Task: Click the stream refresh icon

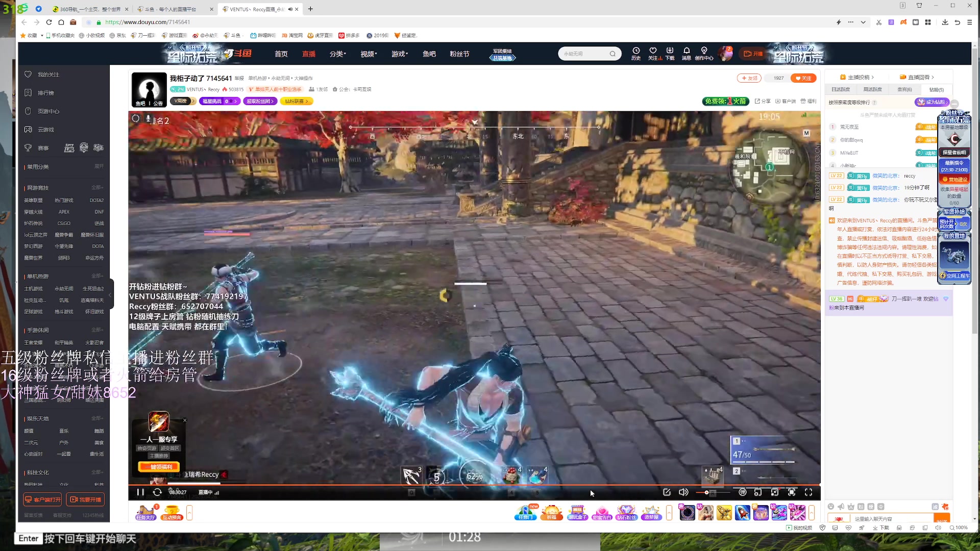Action: (157, 492)
